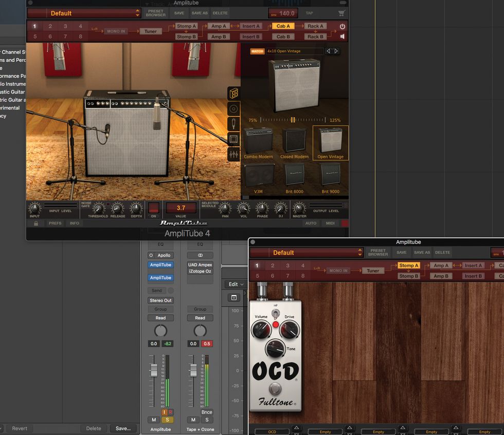Click the BPM 140.0 tempo field
504x435 pixels.
tap(283, 13)
